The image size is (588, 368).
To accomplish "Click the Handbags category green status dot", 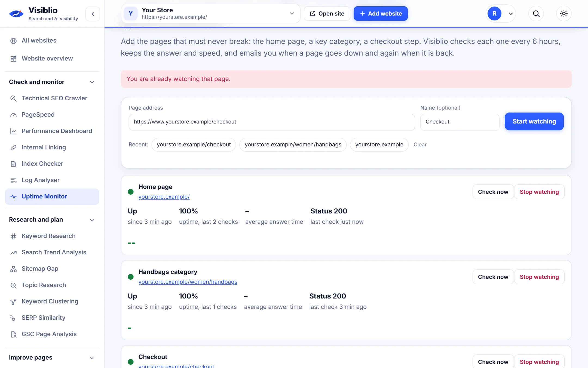I will pos(131,277).
